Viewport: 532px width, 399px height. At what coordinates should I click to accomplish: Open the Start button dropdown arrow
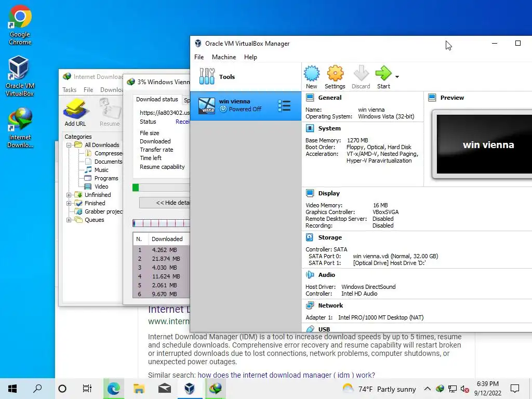[x=397, y=77]
